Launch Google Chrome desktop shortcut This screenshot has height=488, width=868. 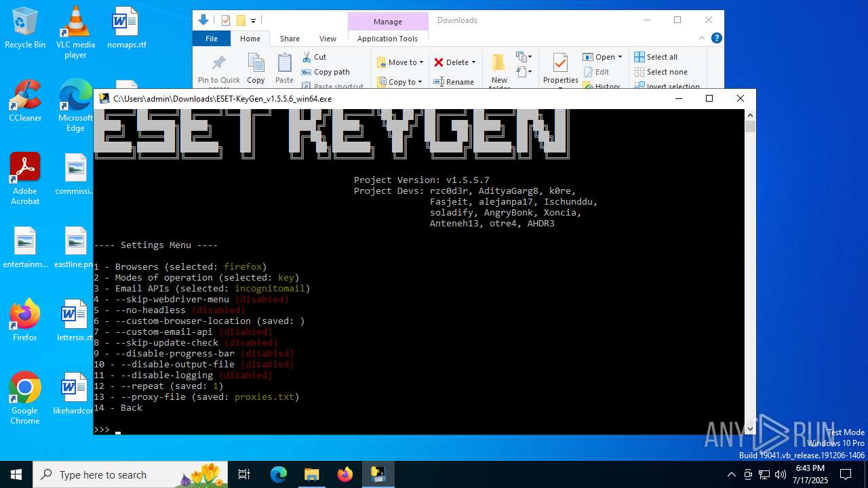tap(25, 399)
